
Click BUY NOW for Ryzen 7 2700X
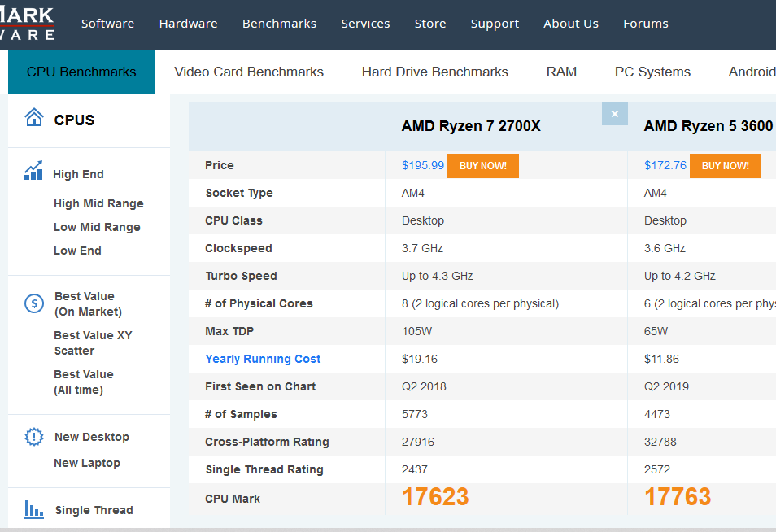tap(483, 166)
